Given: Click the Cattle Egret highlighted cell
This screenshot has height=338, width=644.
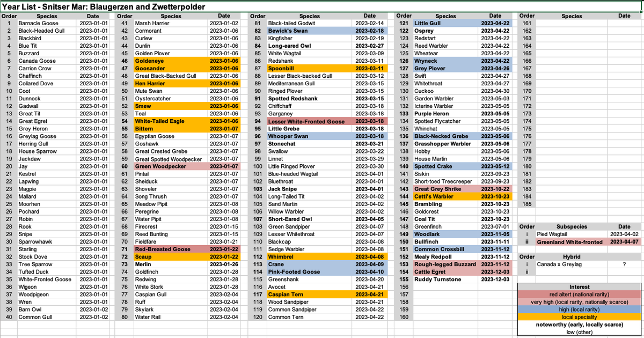Looking at the screenshot, I should [x=429, y=272].
